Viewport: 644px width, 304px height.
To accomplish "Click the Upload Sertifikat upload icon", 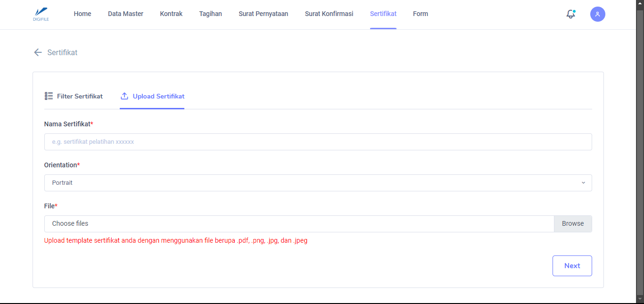I will coord(124,96).
